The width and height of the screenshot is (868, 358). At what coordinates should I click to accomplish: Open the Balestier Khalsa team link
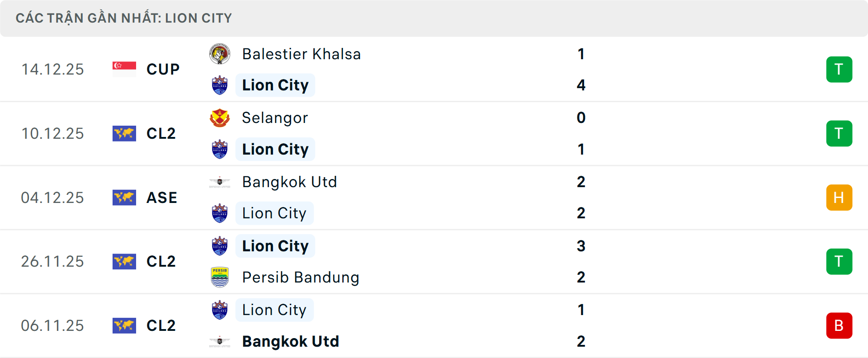click(302, 54)
